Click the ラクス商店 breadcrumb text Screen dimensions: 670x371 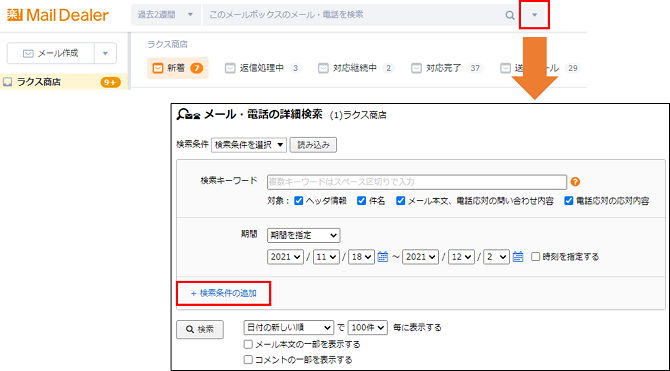[x=168, y=44]
